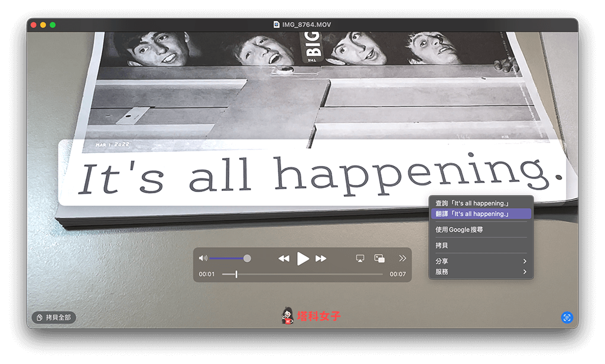Seek along the video progress track
Viewport: 605px width, 364px height.
[x=302, y=274]
